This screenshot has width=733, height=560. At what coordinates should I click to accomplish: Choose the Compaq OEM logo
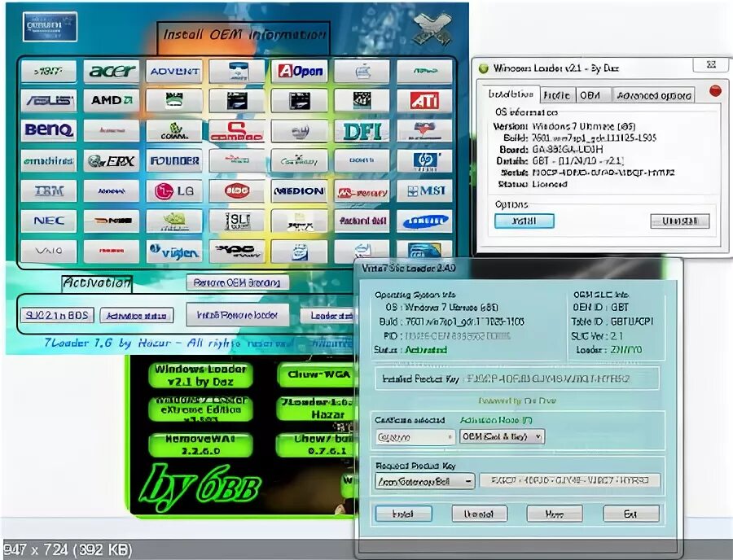(x=236, y=131)
